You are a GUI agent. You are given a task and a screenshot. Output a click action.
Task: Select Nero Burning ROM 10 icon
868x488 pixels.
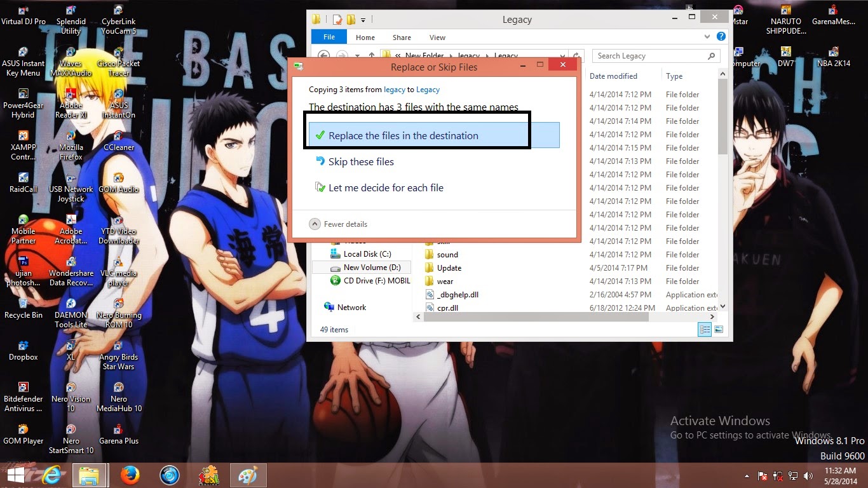tap(119, 314)
